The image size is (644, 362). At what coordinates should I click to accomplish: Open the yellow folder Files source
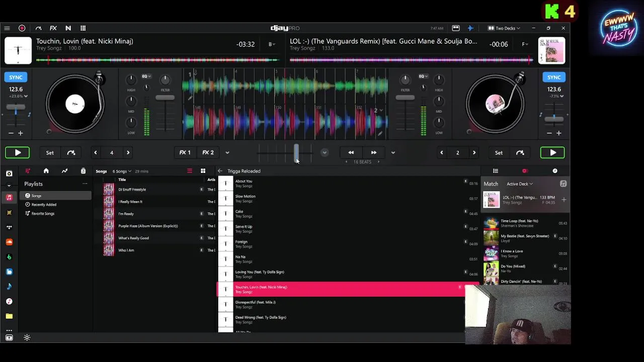click(x=9, y=316)
